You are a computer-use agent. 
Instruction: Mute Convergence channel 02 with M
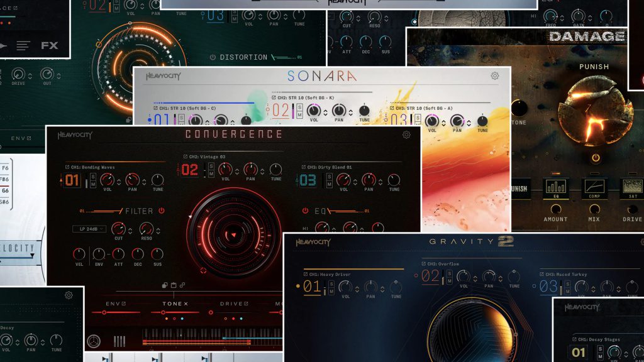(211, 173)
